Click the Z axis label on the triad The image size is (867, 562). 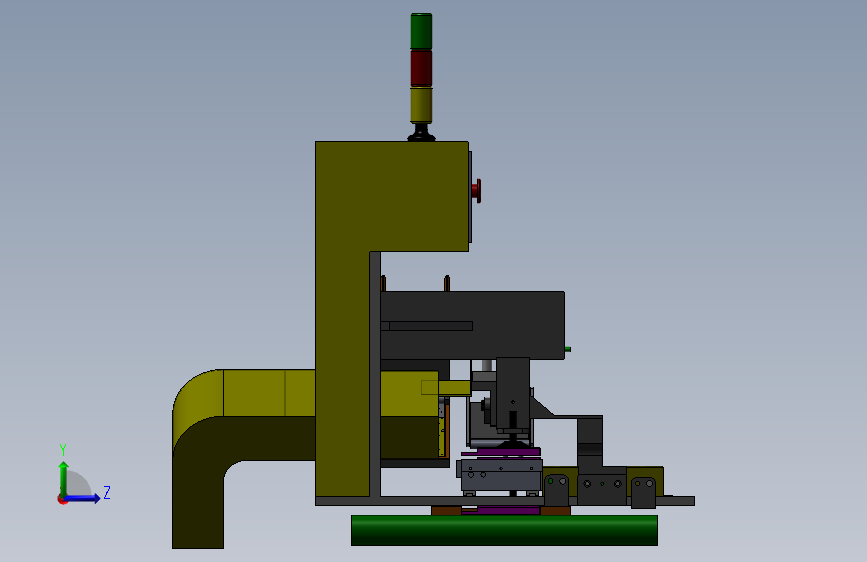107,492
